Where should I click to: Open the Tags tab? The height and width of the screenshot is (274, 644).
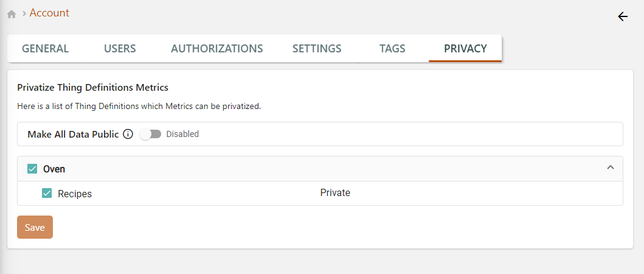[392, 49]
